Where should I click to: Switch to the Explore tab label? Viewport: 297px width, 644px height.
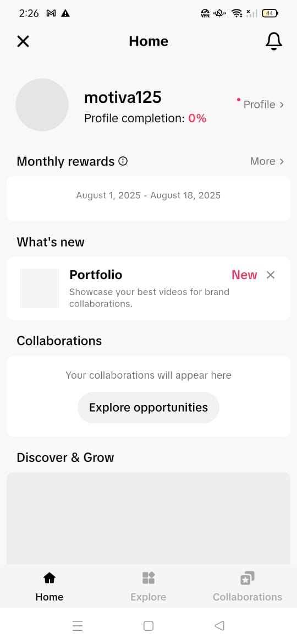148,597
